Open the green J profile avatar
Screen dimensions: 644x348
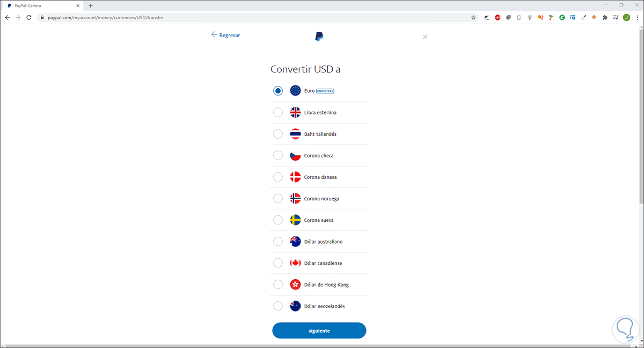[x=626, y=17]
